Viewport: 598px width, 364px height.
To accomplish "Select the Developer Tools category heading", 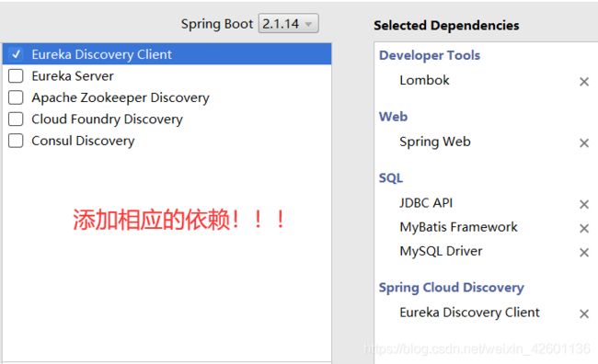I will pyautogui.click(x=430, y=55).
